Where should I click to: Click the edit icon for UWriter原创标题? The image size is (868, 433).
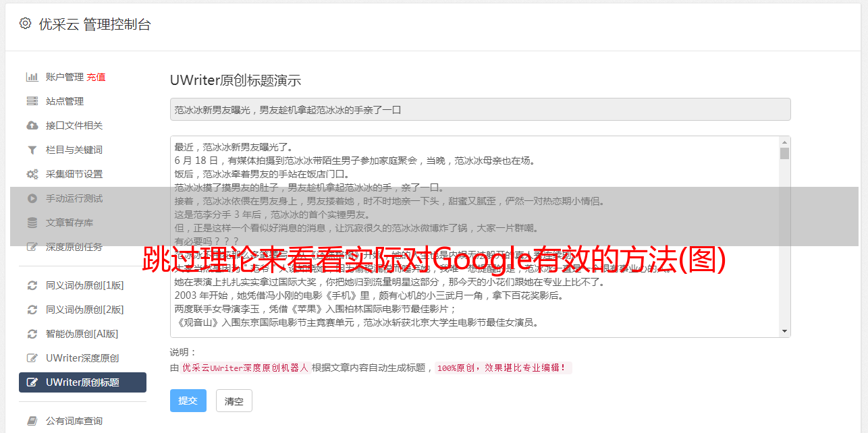(x=32, y=382)
